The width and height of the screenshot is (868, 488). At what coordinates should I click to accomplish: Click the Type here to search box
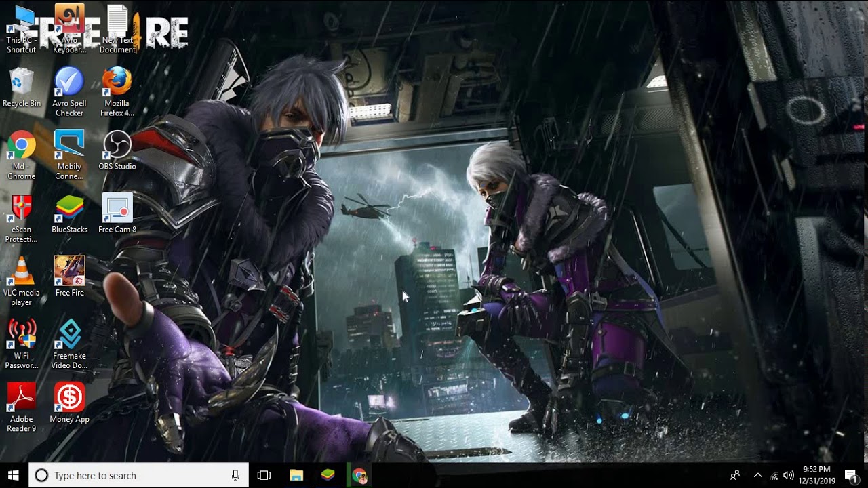pos(139,475)
